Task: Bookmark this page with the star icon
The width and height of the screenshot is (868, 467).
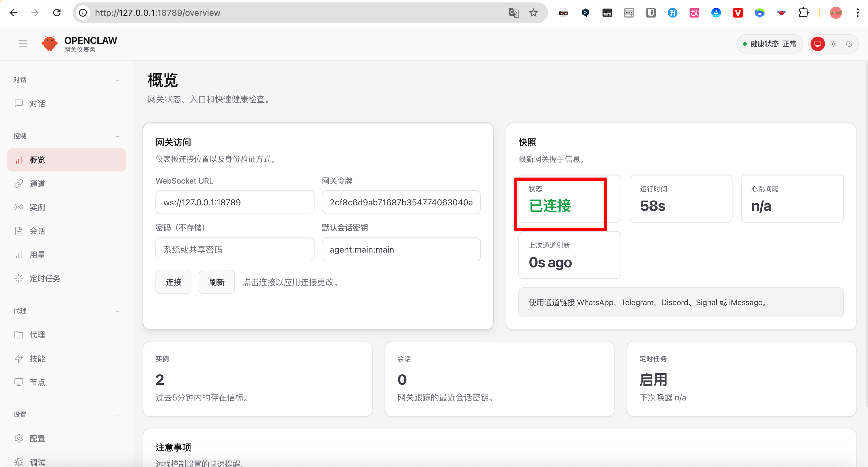Action: tap(534, 13)
